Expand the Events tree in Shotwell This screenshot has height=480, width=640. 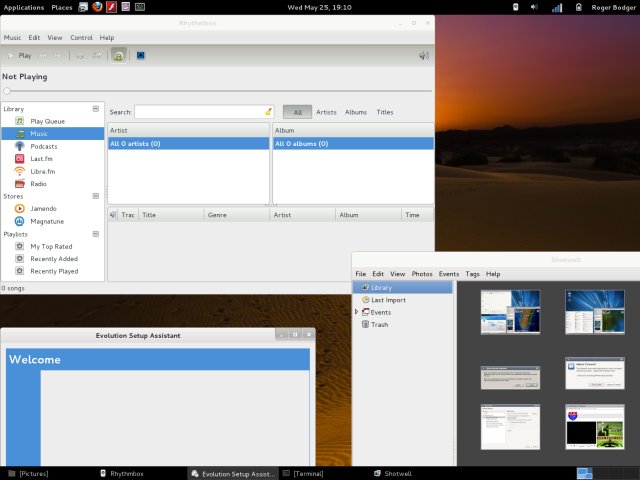coord(356,312)
